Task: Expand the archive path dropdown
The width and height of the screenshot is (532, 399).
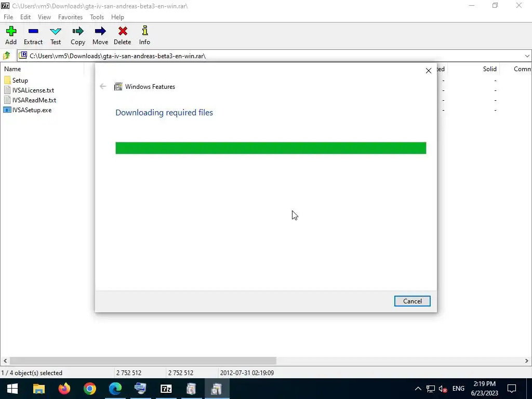Action: click(527, 56)
